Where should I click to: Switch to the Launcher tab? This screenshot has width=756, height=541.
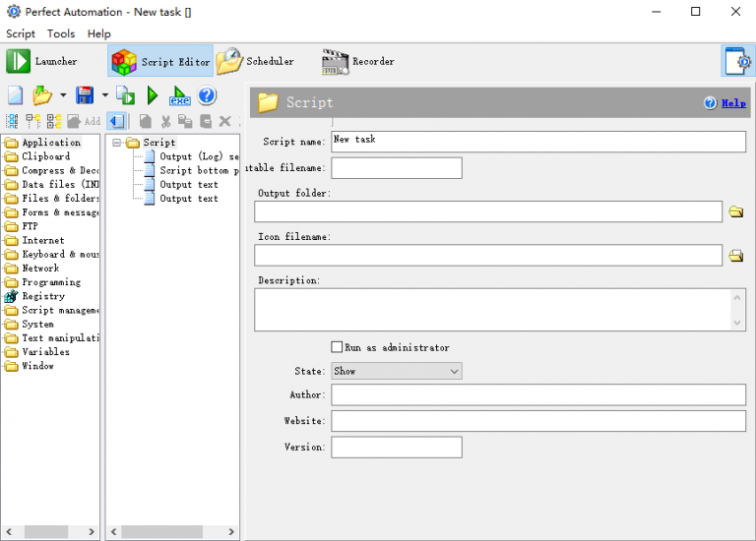point(42,61)
